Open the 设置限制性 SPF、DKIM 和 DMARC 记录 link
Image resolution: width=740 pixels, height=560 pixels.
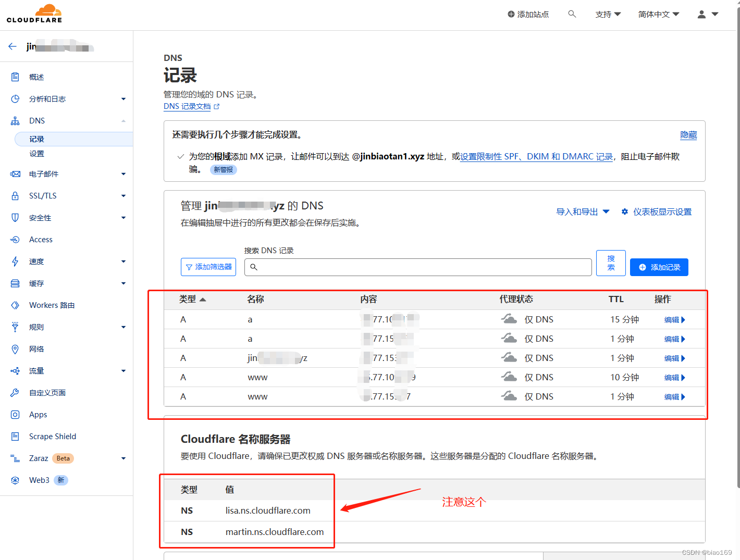536,156
